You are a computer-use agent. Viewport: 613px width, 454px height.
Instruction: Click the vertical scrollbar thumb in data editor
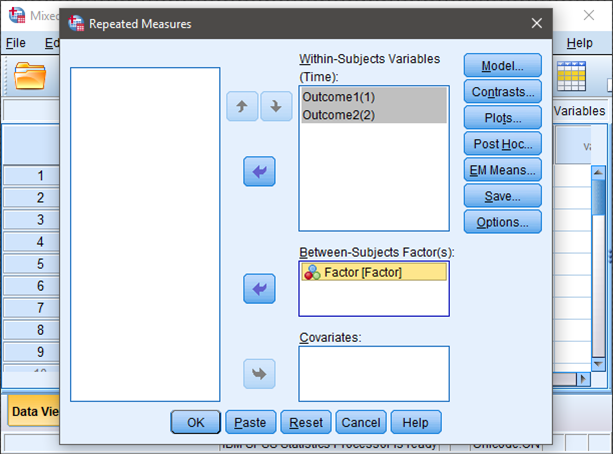598,197
